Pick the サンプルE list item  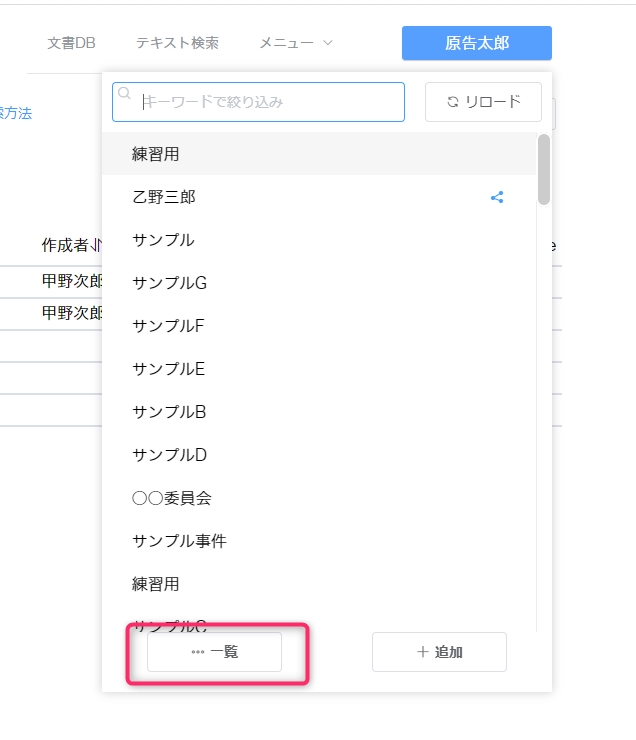click(168, 369)
